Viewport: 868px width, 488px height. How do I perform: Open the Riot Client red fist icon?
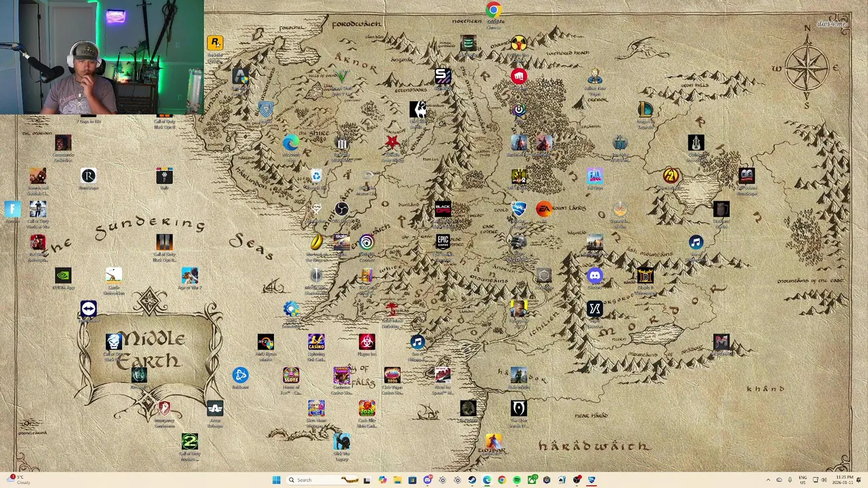click(519, 76)
